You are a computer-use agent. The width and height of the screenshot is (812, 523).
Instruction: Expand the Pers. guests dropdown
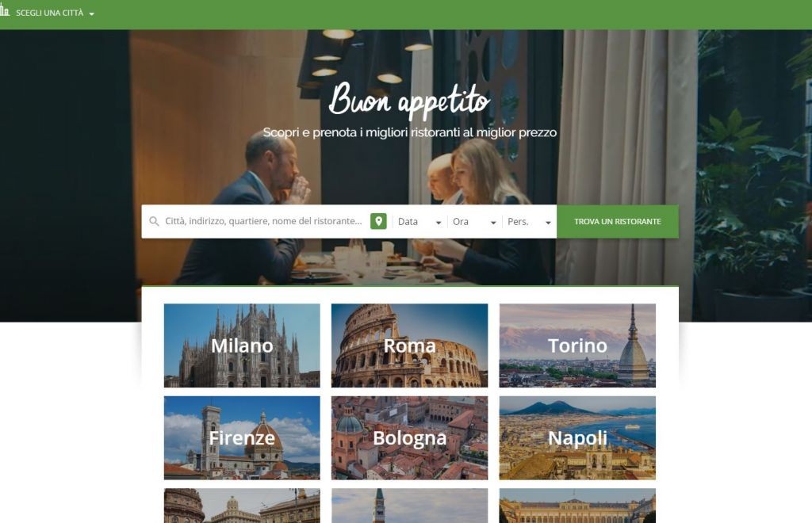coord(529,221)
